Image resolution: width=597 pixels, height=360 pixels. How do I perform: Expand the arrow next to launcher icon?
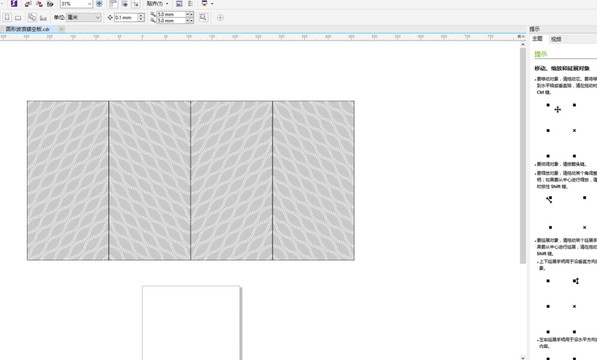pos(212,4)
